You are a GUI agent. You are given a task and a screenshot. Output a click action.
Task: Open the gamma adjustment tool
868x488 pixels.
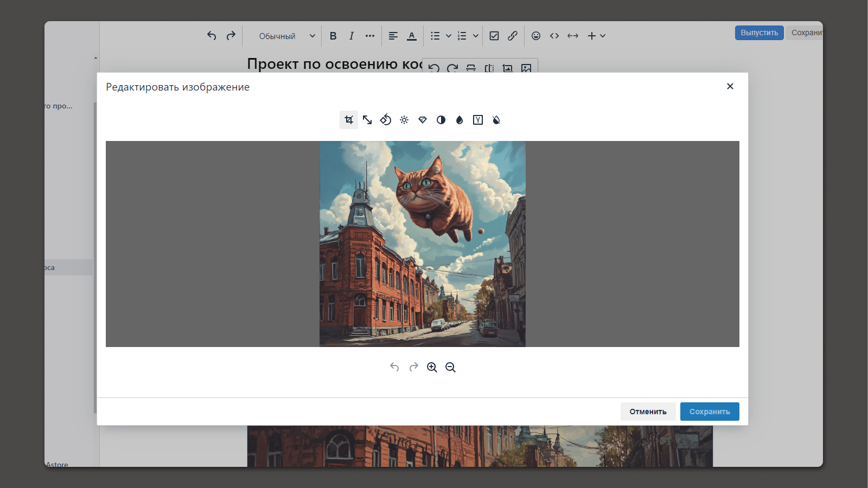tap(478, 120)
